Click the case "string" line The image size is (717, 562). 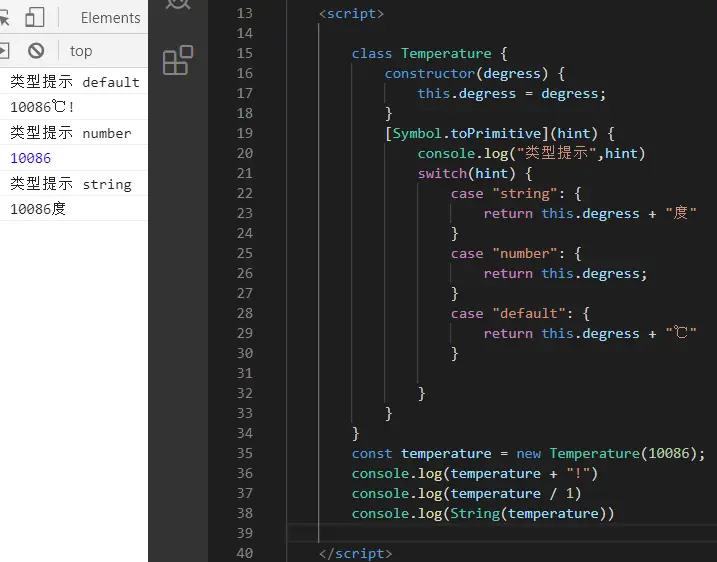516,193
